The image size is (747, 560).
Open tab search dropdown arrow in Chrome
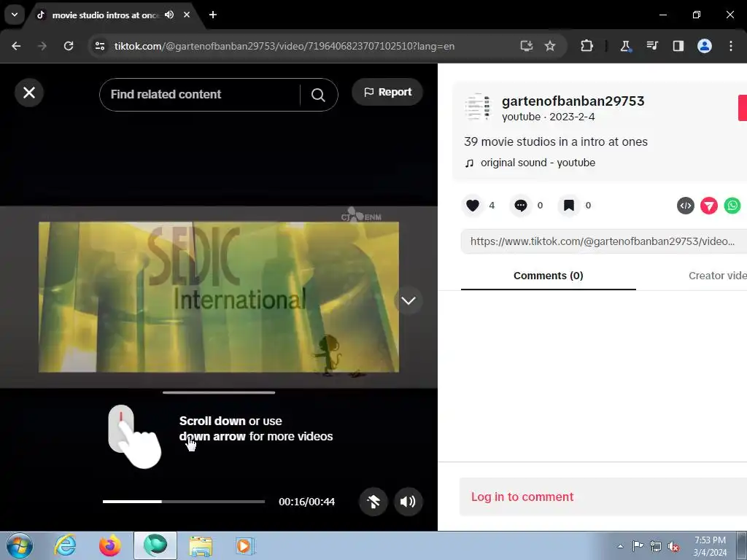click(15, 15)
